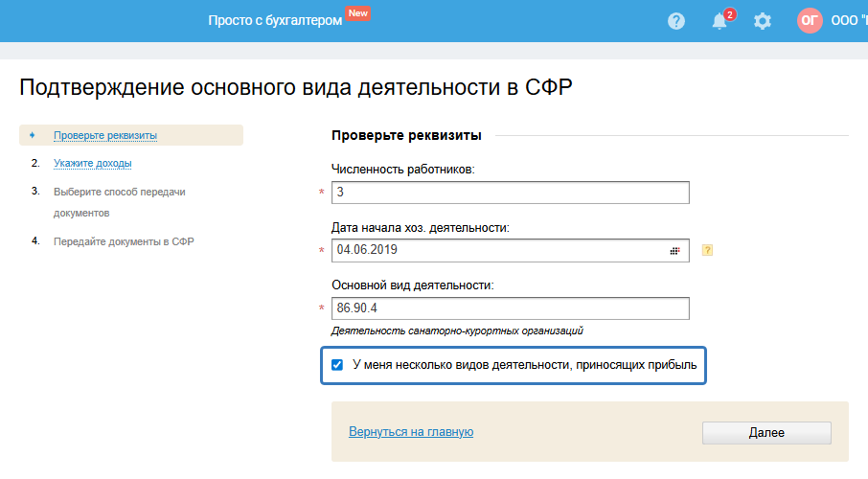Open the help question mark icon
The image size is (868, 479).
coord(676,21)
